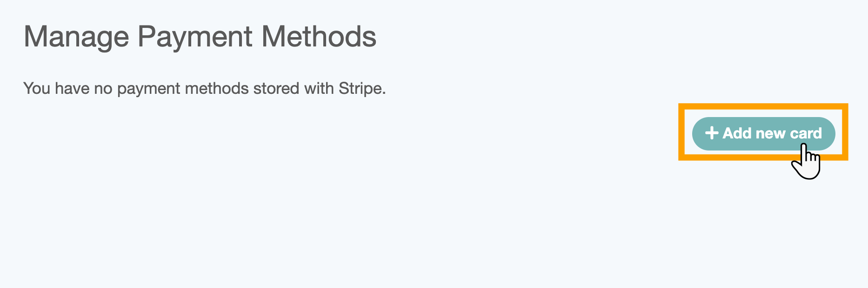
Task: Click the no payment methods stored message
Action: tap(205, 88)
